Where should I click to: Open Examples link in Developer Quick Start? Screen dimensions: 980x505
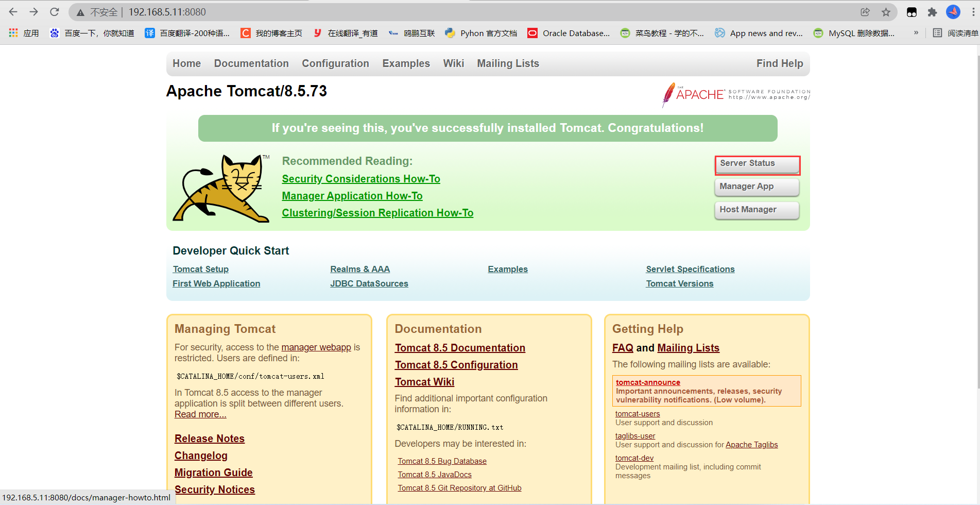click(508, 269)
